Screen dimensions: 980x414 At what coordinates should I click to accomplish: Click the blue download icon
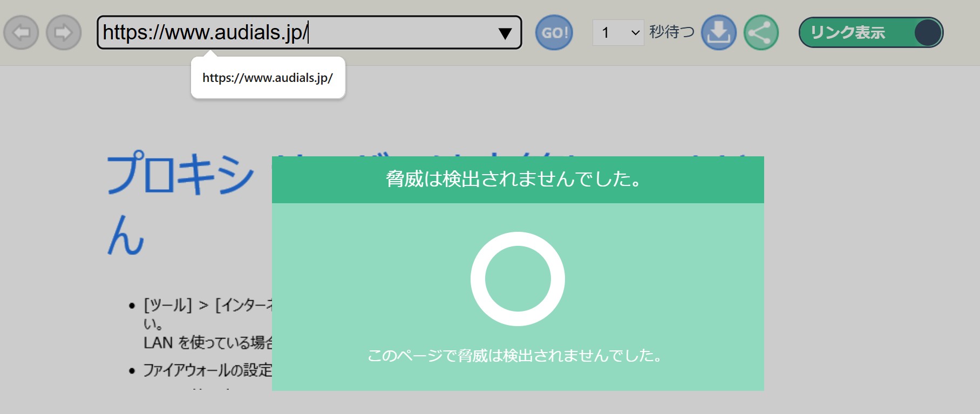[718, 33]
